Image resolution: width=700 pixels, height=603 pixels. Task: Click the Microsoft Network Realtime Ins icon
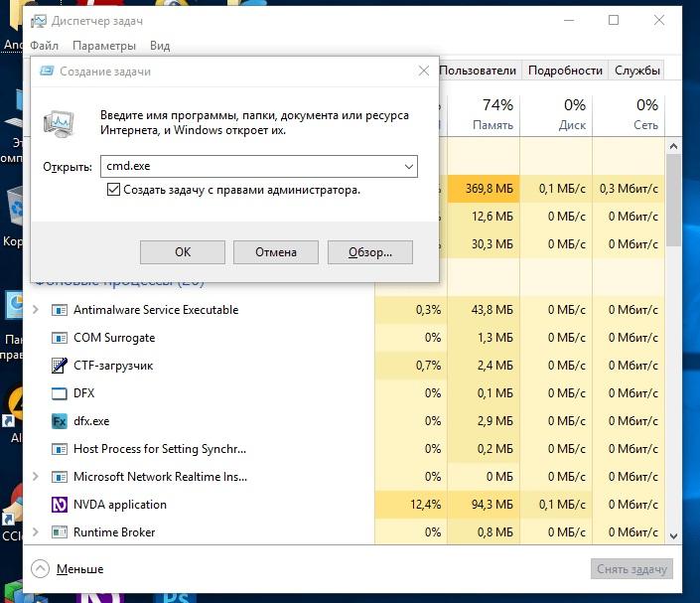point(60,477)
